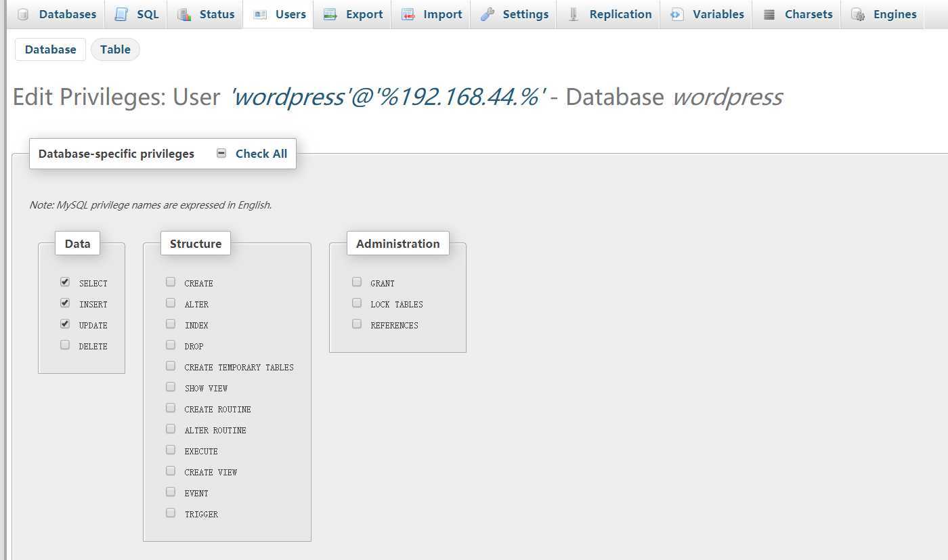Click the Database-specific privileges legend
Screen dimensions: 948x560
tap(116, 154)
